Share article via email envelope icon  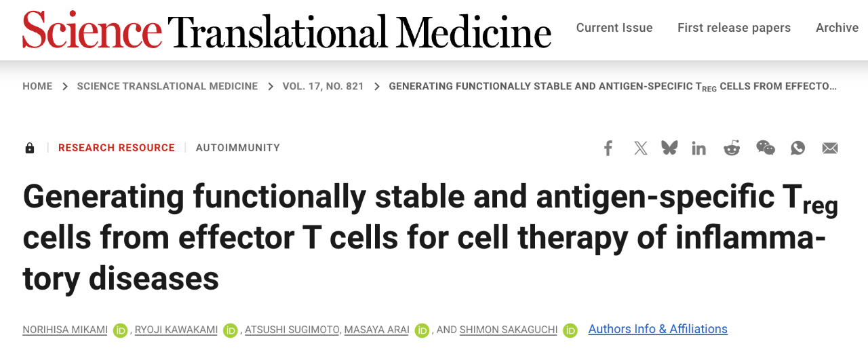tap(830, 148)
